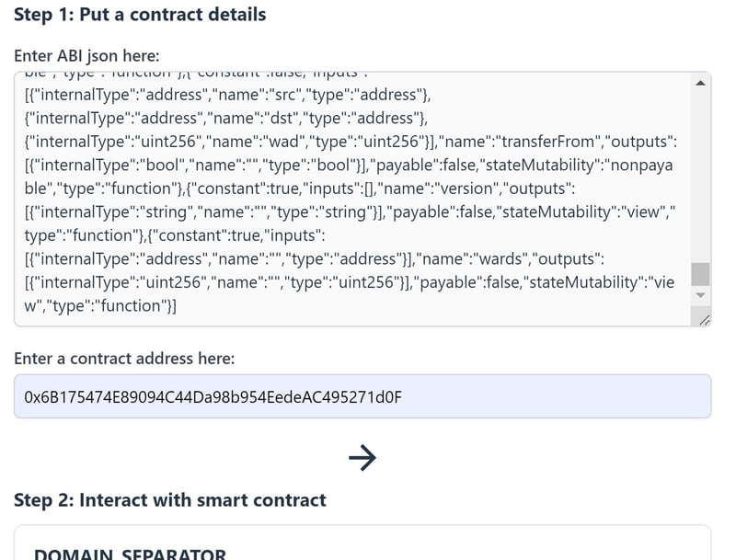Click the ABI textarea scroll-down arrow

700,295
